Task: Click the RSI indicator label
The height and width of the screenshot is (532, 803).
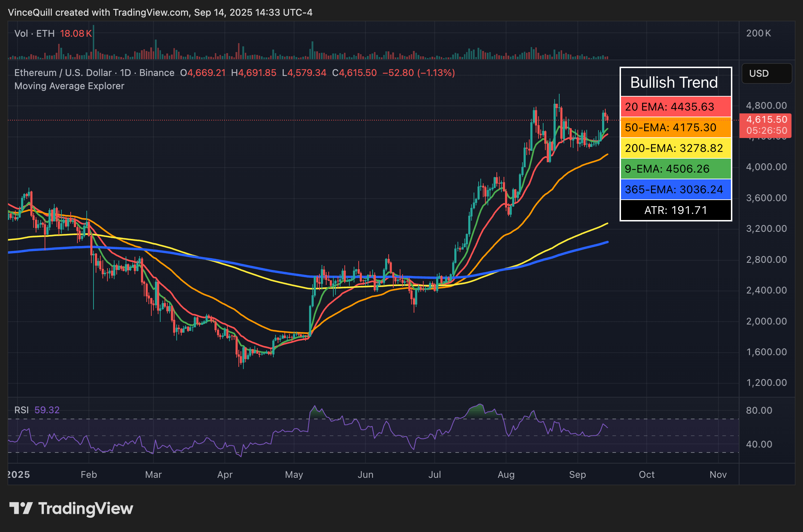Action: [x=22, y=410]
